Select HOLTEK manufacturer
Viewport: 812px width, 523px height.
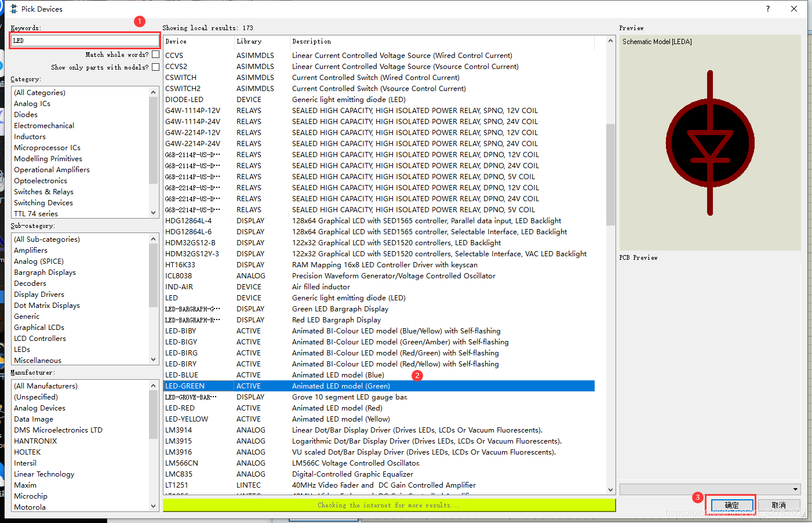(x=27, y=452)
